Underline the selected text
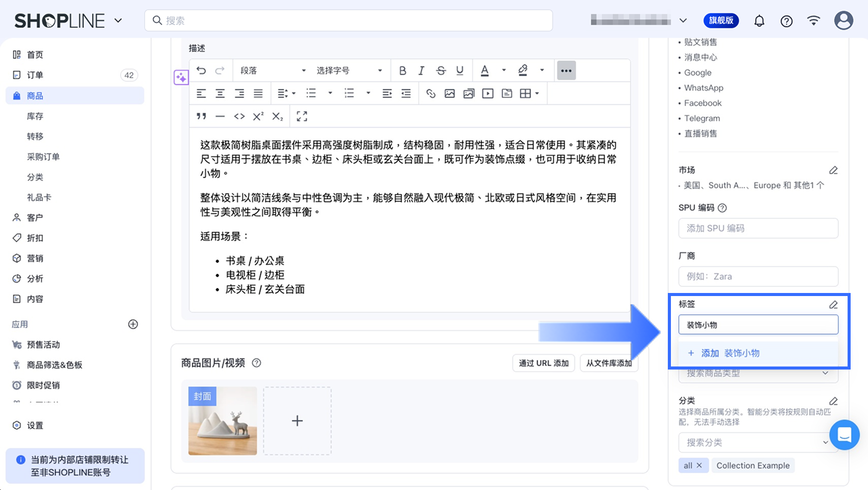This screenshot has width=868, height=490. pos(460,70)
